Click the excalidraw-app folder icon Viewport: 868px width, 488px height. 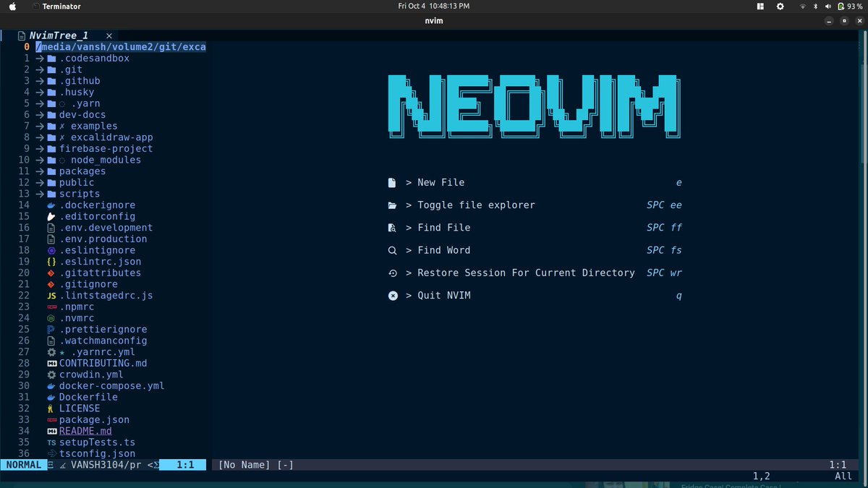click(x=51, y=137)
